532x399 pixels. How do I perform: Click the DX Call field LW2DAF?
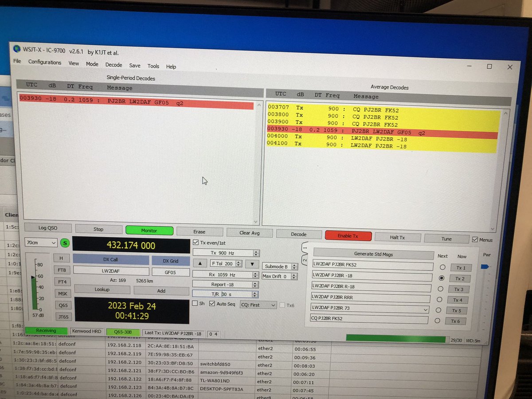111,270
